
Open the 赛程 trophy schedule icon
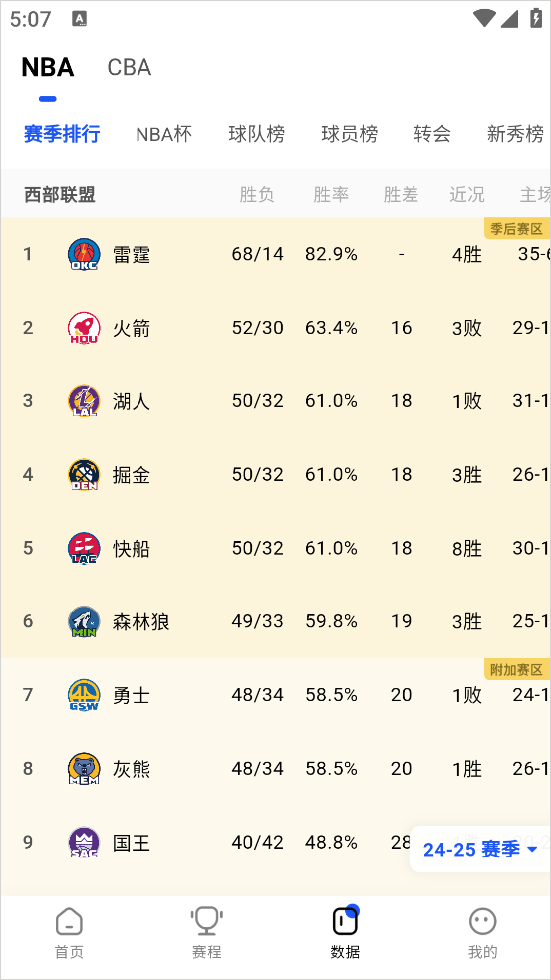pyautogui.click(x=207, y=921)
